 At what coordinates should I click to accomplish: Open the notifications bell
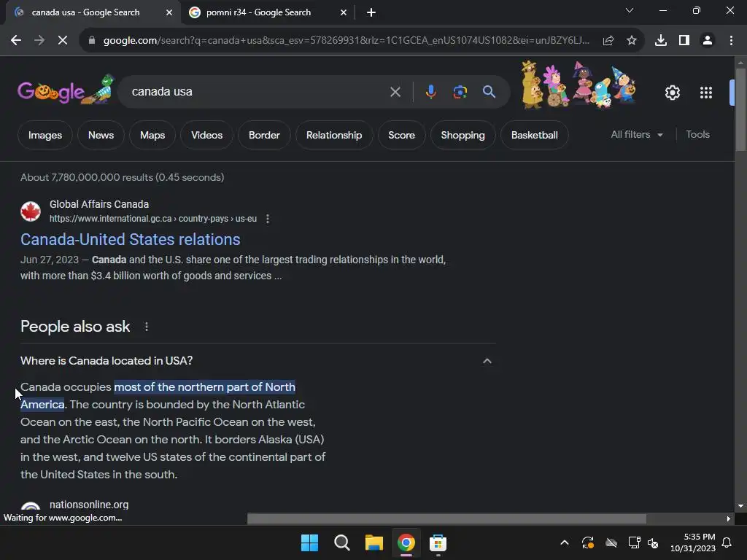pos(727,542)
